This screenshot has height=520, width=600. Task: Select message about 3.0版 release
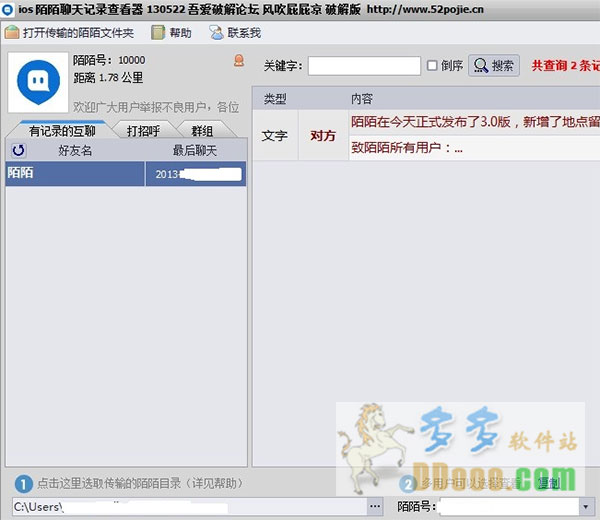(474, 122)
